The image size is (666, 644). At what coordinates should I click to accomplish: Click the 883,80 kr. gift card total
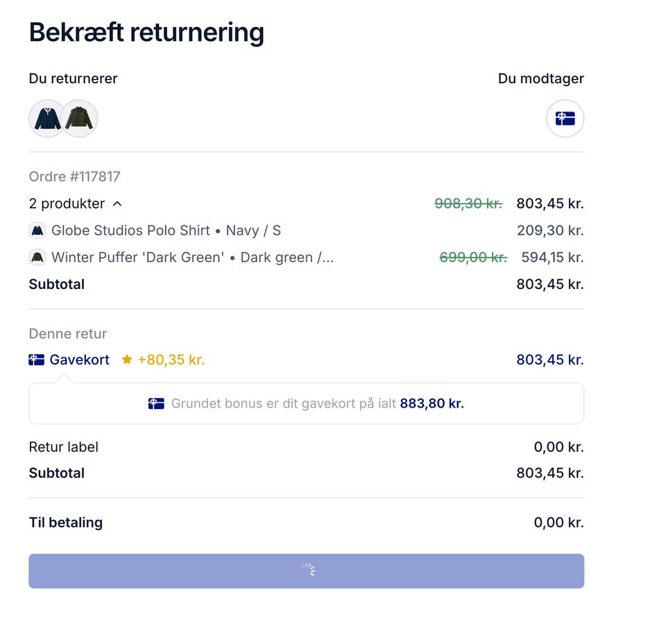432,403
